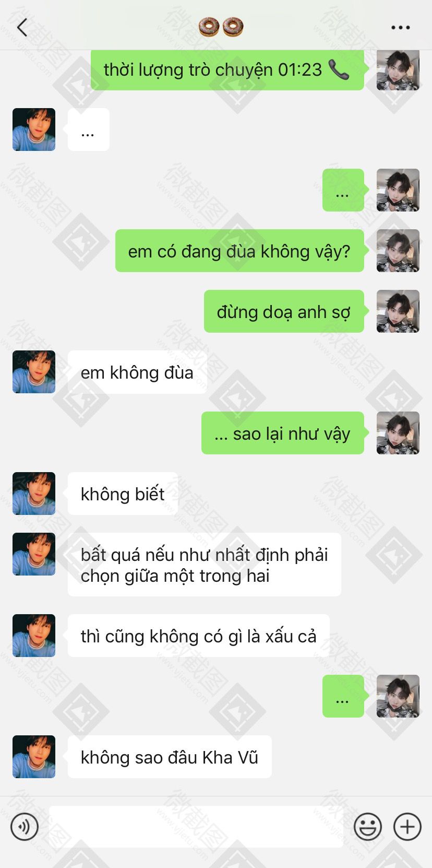Tap the plus icon for more attachments
Screen dimensions: 432x868
(x=407, y=827)
